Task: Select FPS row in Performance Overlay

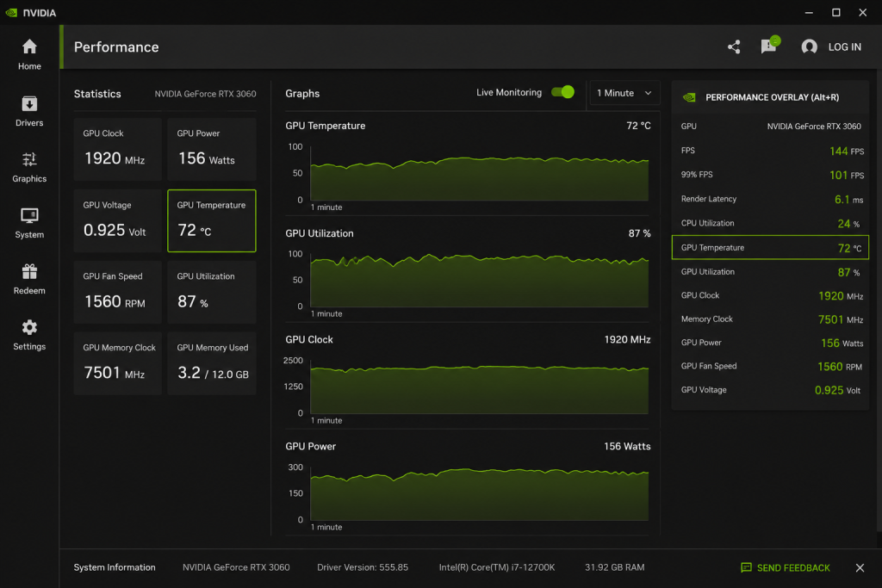Action: pos(770,151)
